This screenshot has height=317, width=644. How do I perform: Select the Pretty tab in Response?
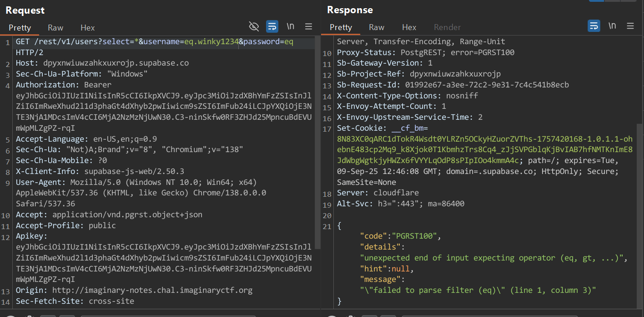tap(341, 27)
